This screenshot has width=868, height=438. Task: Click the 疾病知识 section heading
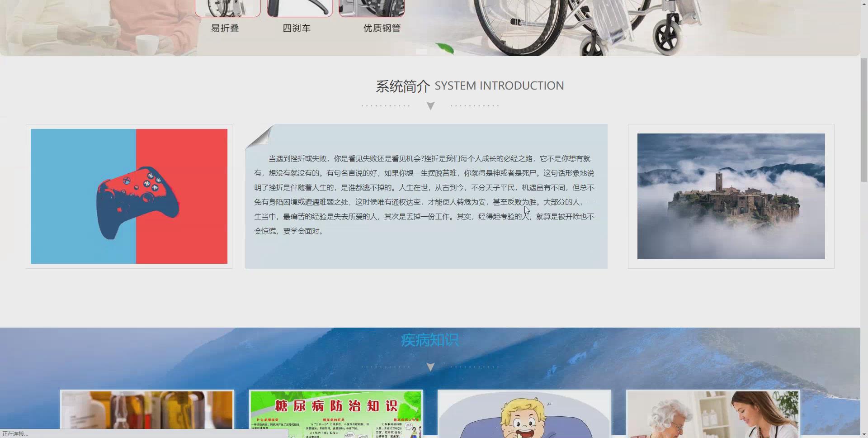pyautogui.click(x=429, y=340)
